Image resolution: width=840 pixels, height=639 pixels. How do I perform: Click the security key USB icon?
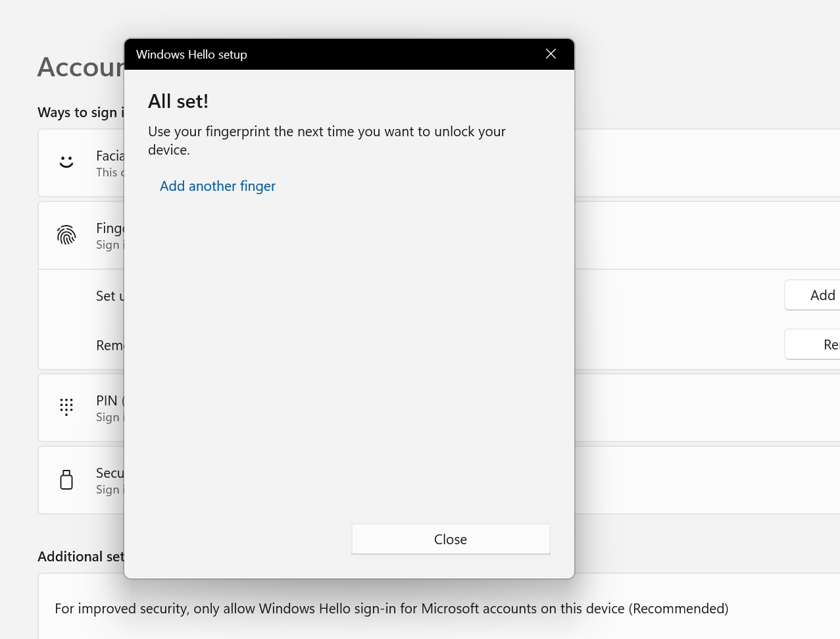66,480
